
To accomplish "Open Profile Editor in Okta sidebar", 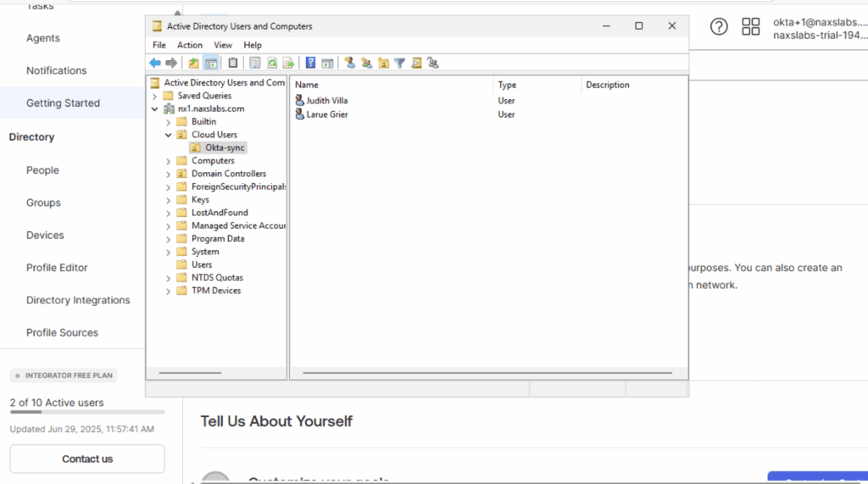I will [x=57, y=268].
